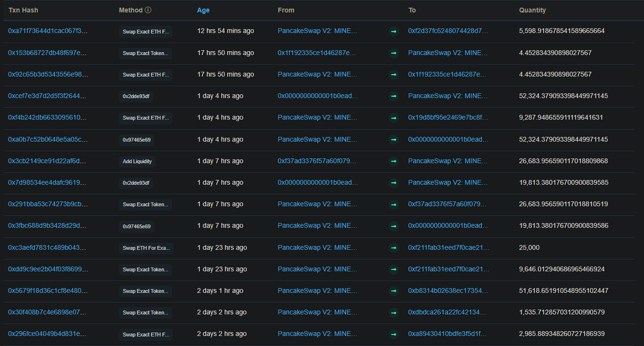Open transaction 0xcef7e3d7d2d5f3f2644...
Screen dimensions: 644x346
(48, 96)
